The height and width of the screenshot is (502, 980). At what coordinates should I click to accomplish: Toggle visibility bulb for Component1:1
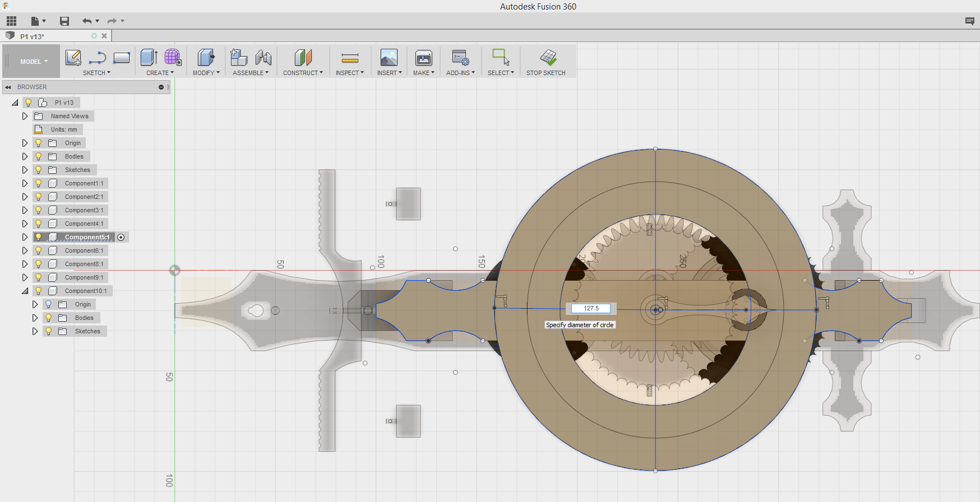coord(39,183)
